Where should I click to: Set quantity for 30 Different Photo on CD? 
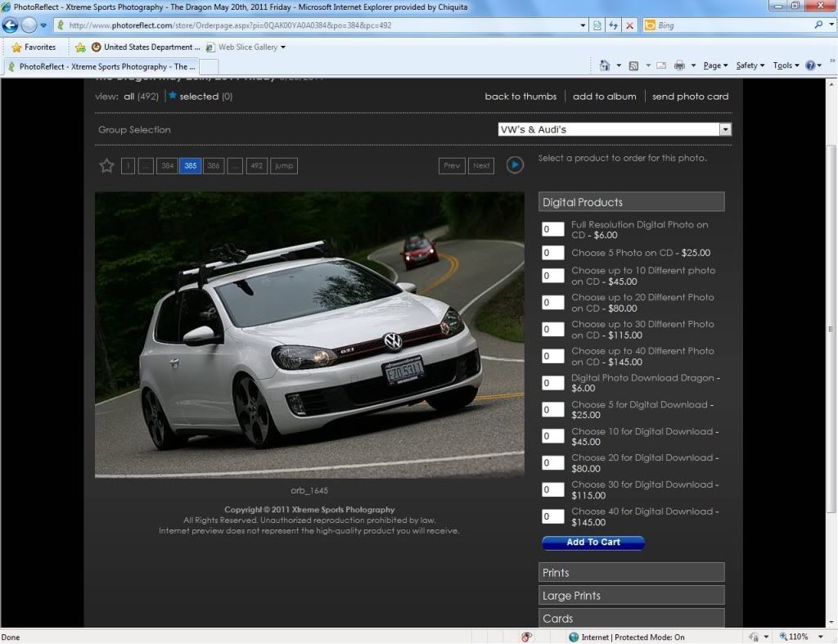552,329
